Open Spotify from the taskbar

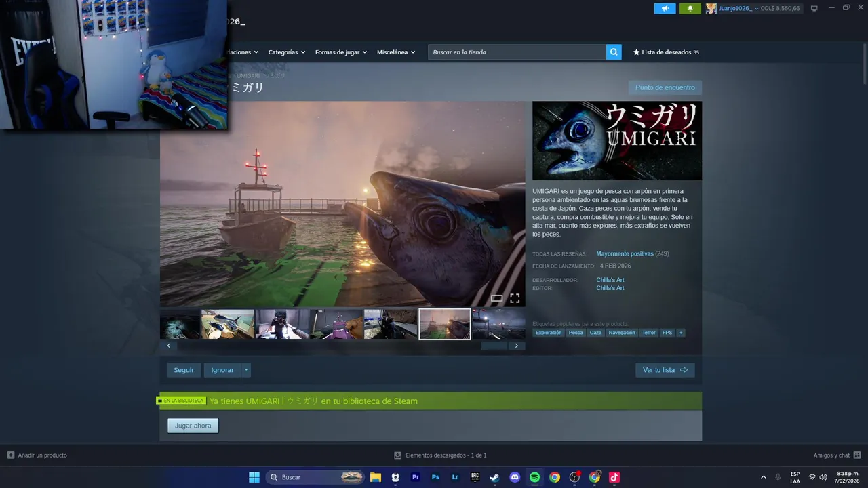tap(534, 477)
